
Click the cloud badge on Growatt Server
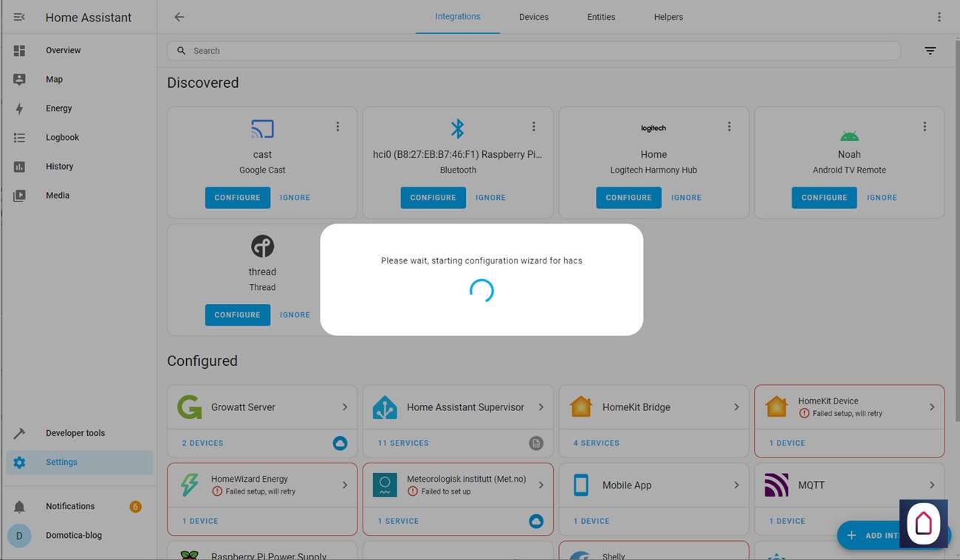coord(340,443)
